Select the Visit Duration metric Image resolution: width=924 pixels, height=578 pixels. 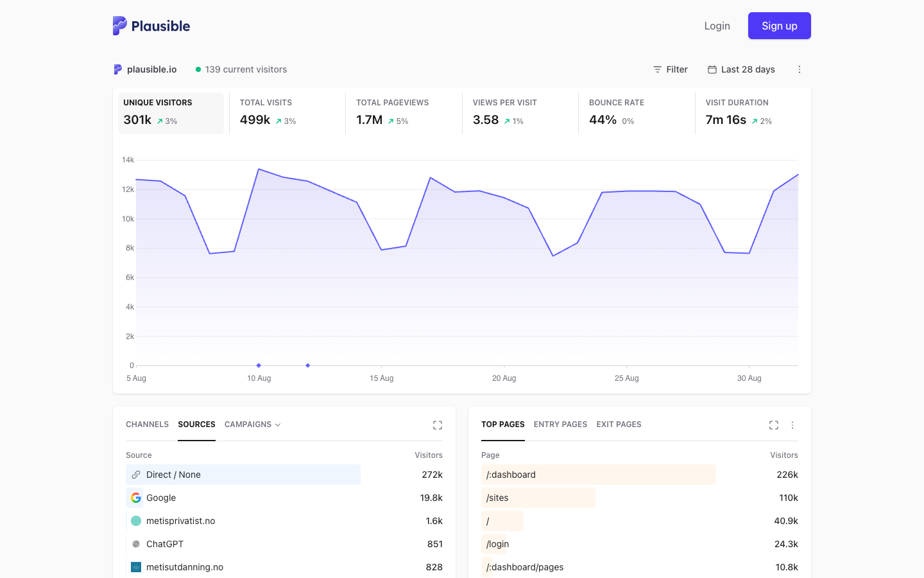pos(753,113)
